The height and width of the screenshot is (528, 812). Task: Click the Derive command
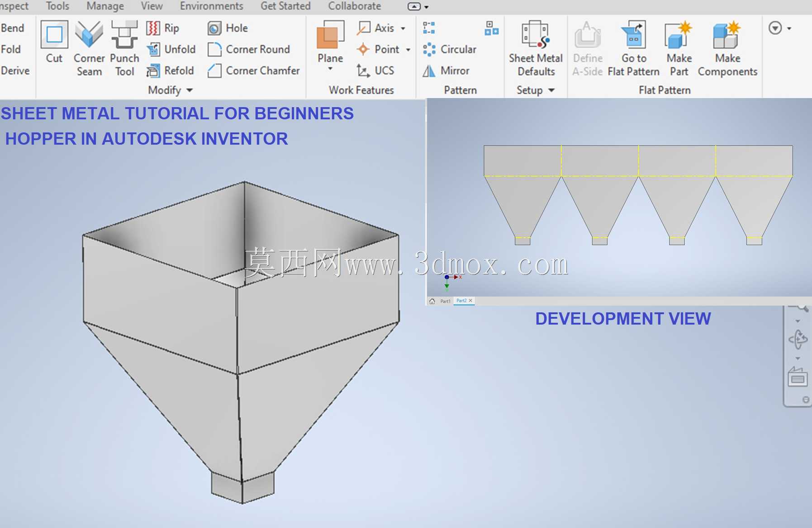coord(15,71)
